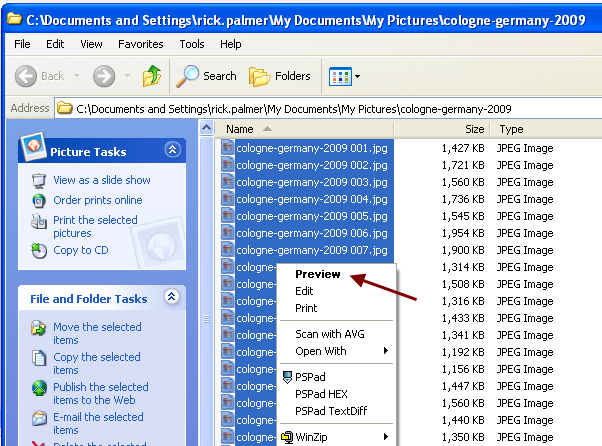
Task: Click the 1,954 KB size cell
Action: point(463,233)
